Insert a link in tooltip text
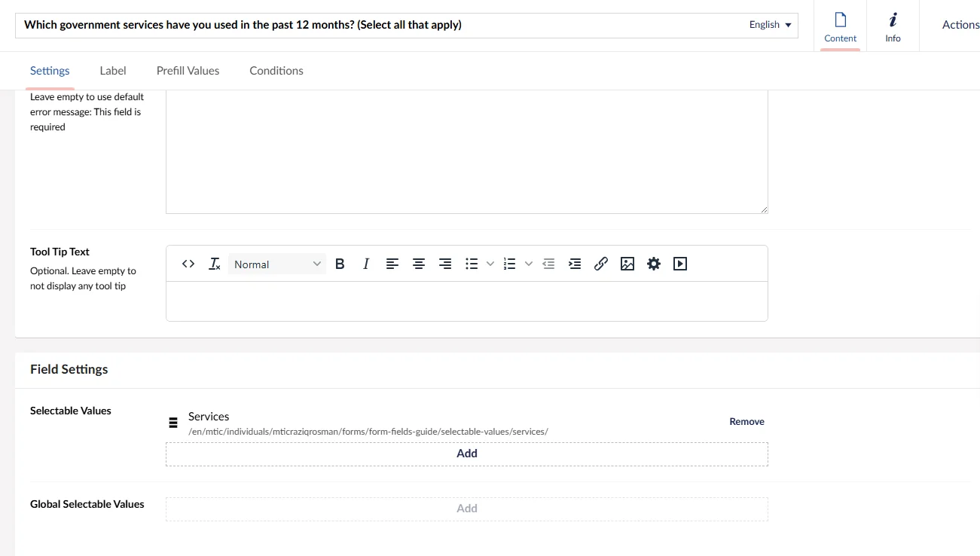 point(601,264)
